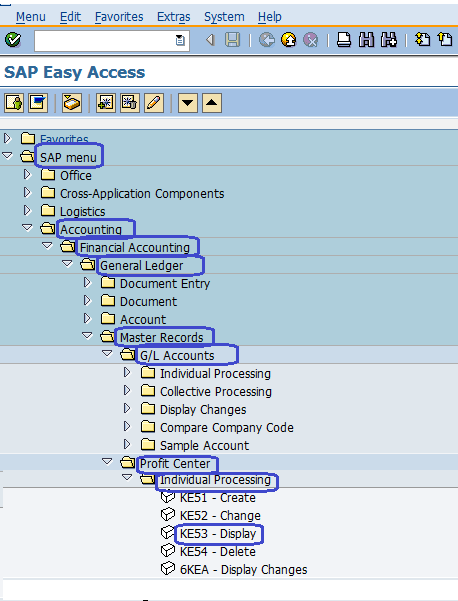Click the Office folder icon
Viewport: 458px width, 601px height.
(48, 175)
